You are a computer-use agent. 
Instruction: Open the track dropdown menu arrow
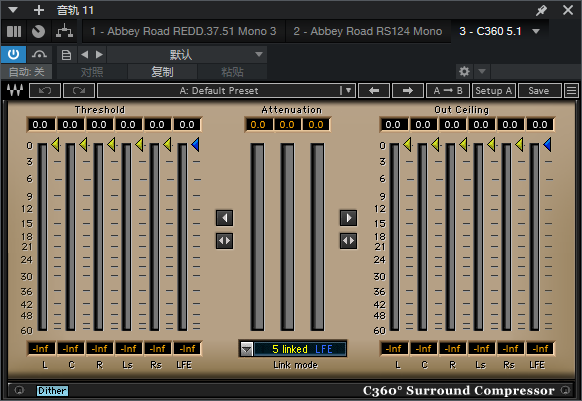coord(13,10)
